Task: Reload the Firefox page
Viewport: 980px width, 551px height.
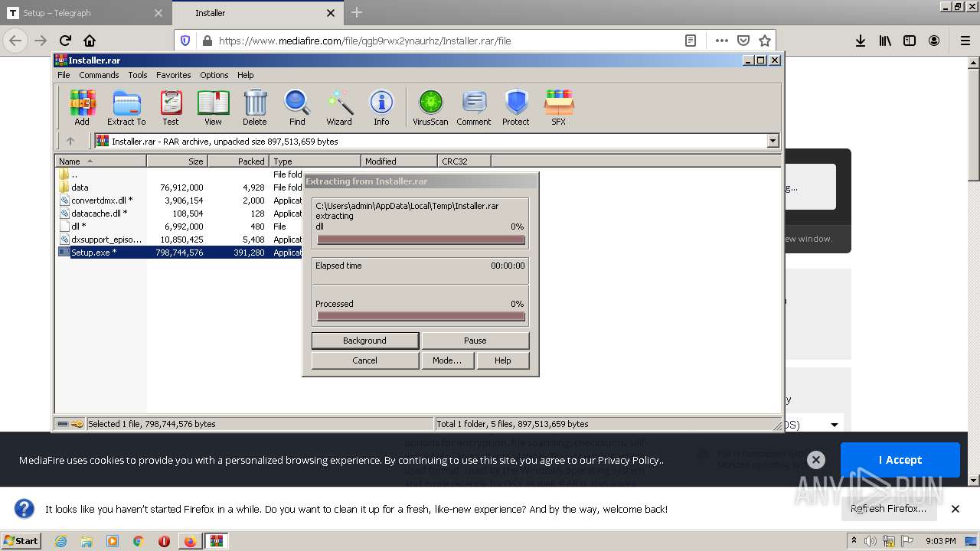Action: click(65, 41)
